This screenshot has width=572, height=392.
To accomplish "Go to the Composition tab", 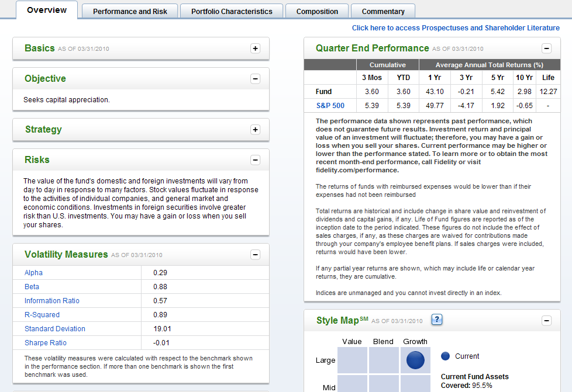I will [x=317, y=11].
